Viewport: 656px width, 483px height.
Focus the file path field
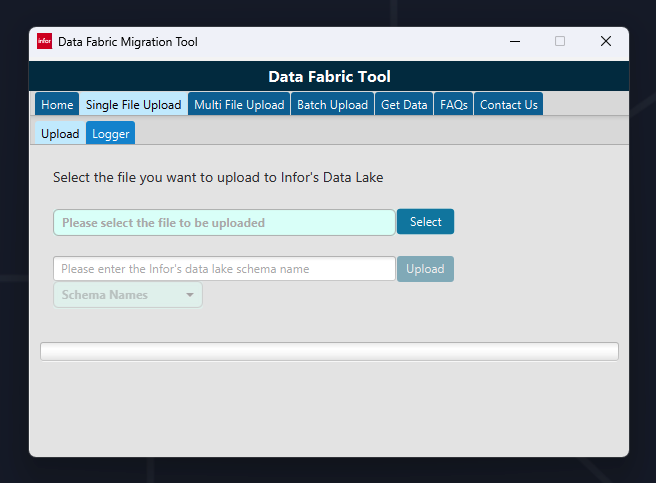point(224,223)
